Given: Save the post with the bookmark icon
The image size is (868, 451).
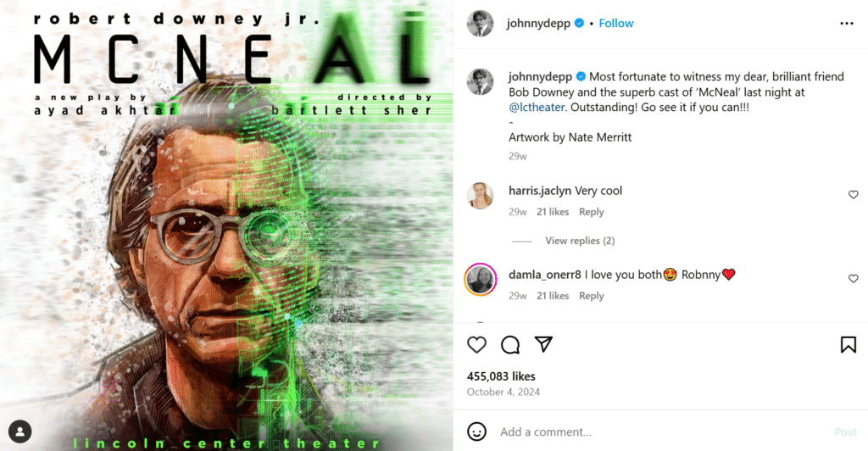Looking at the screenshot, I should coord(848,345).
